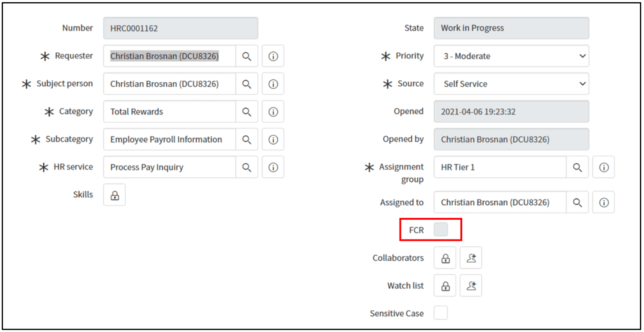
Task: Click the Requester info icon
Action: pyautogui.click(x=273, y=56)
